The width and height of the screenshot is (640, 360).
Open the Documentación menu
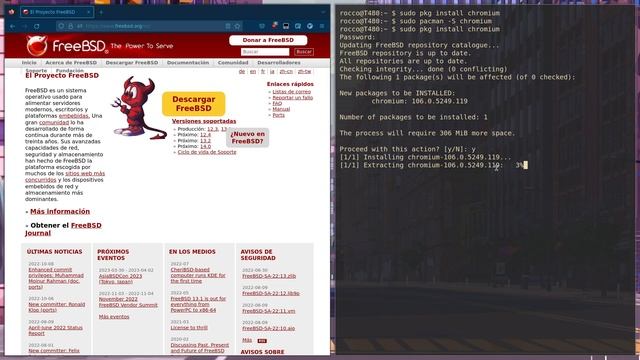(x=188, y=62)
